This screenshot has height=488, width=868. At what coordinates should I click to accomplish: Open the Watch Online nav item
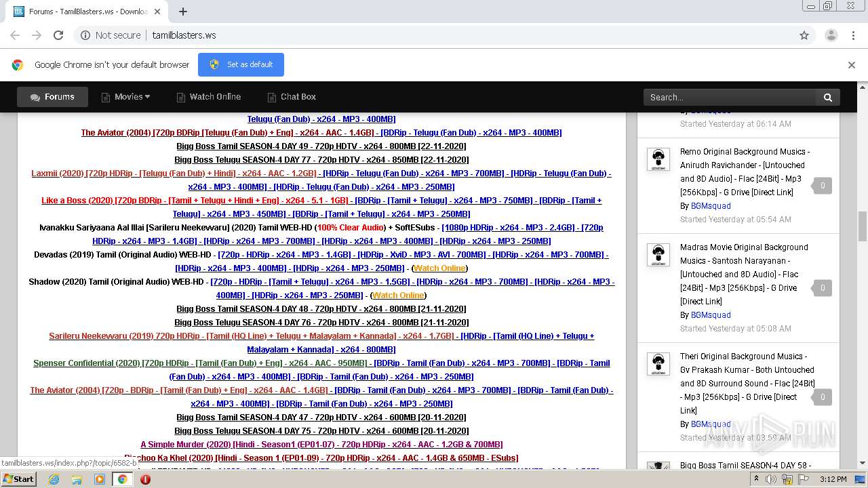208,97
